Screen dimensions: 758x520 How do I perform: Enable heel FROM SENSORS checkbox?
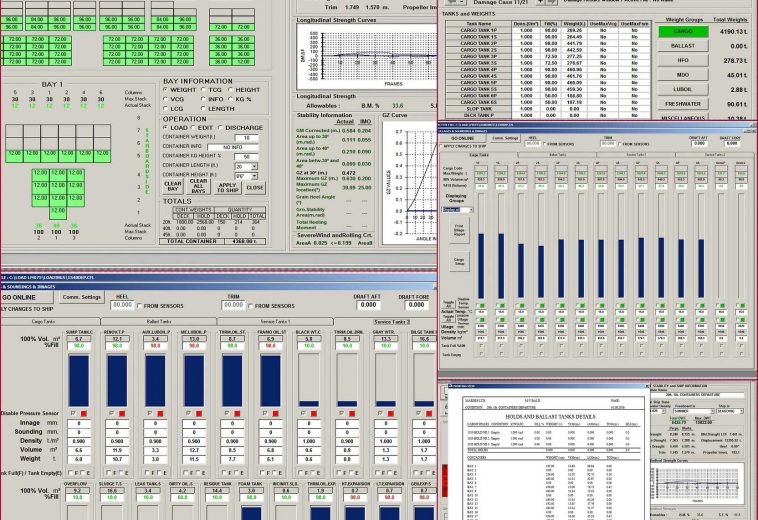(x=138, y=305)
